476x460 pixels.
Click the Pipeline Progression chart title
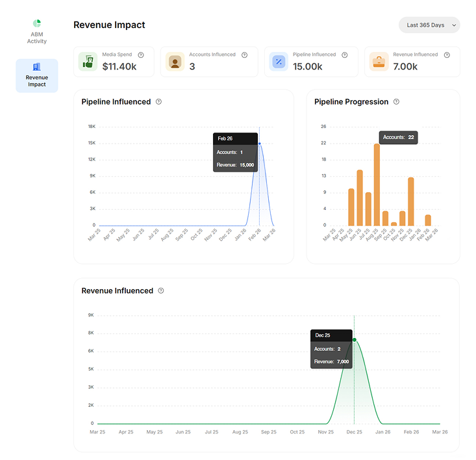[351, 102]
